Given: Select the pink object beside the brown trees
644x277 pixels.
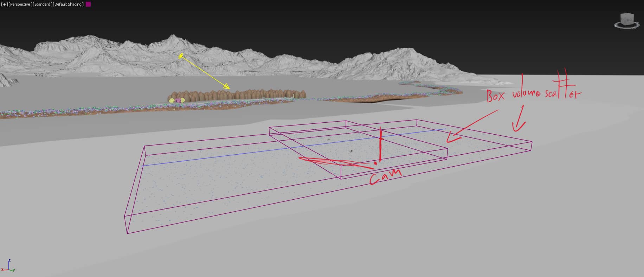Looking at the screenshot, I should (x=178, y=101).
